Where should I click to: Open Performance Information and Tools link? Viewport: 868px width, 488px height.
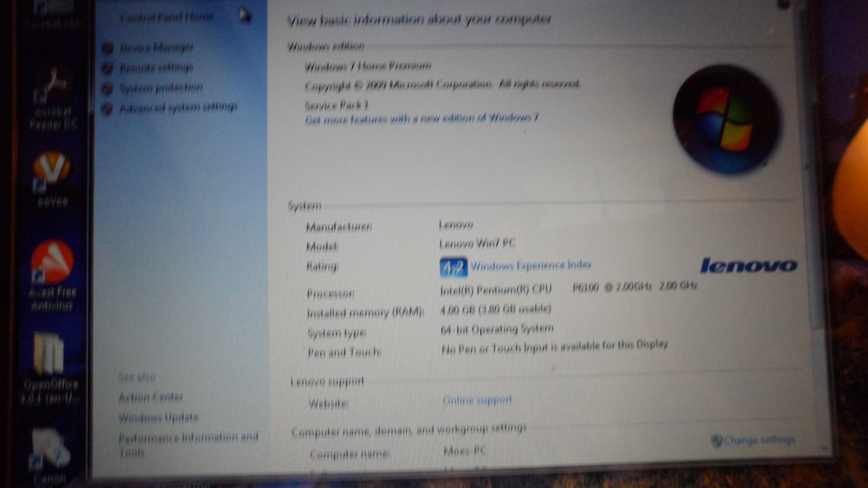coord(188,444)
